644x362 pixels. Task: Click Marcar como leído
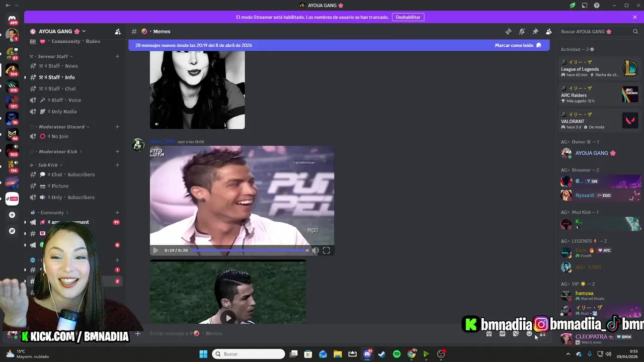[518, 45]
